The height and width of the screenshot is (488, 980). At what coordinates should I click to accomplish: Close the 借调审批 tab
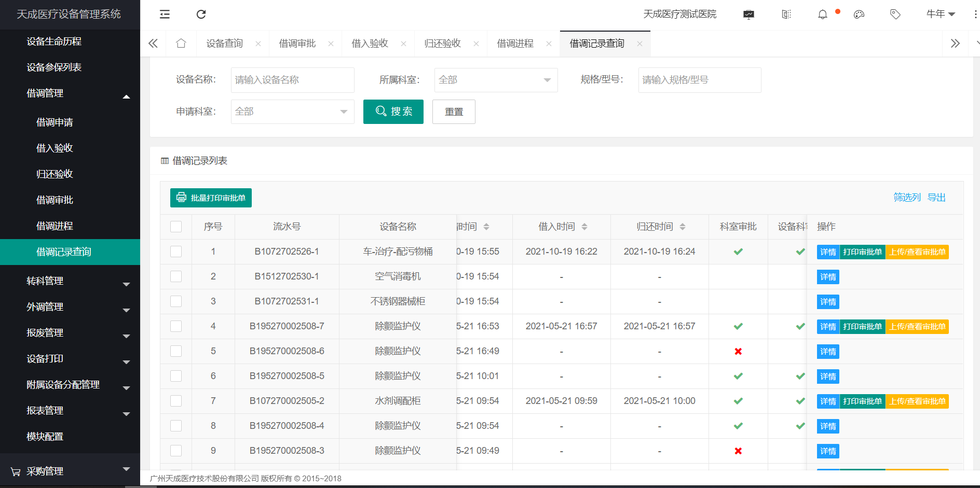pos(331,44)
